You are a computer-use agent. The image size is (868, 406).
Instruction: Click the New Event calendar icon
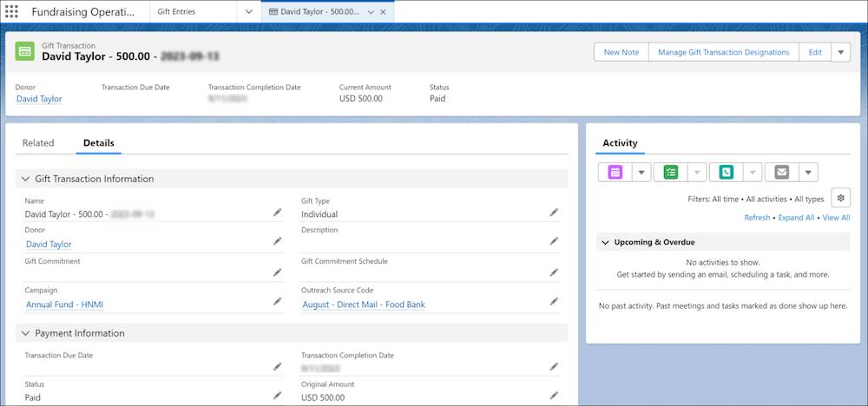tap(615, 172)
